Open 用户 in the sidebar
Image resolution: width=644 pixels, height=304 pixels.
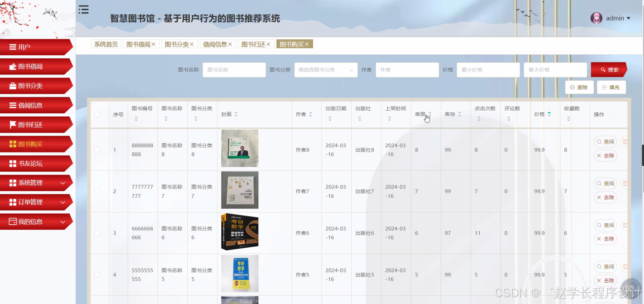click(x=36, y=47)
